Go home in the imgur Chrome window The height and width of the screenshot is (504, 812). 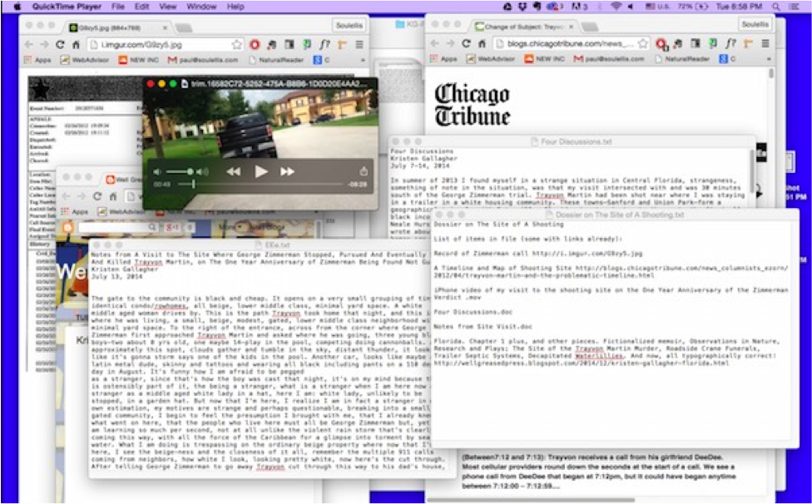coord(76,45)
